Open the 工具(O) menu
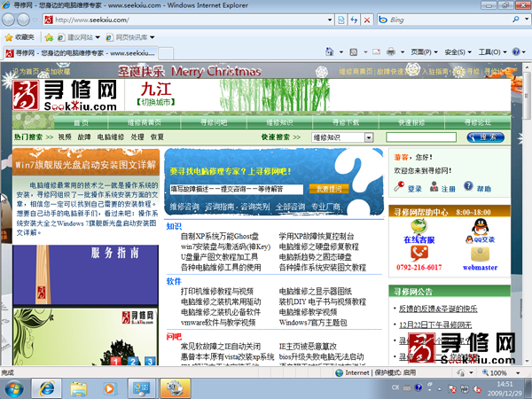The height and width of the screenshot is (399, 532). coord(492,52)
